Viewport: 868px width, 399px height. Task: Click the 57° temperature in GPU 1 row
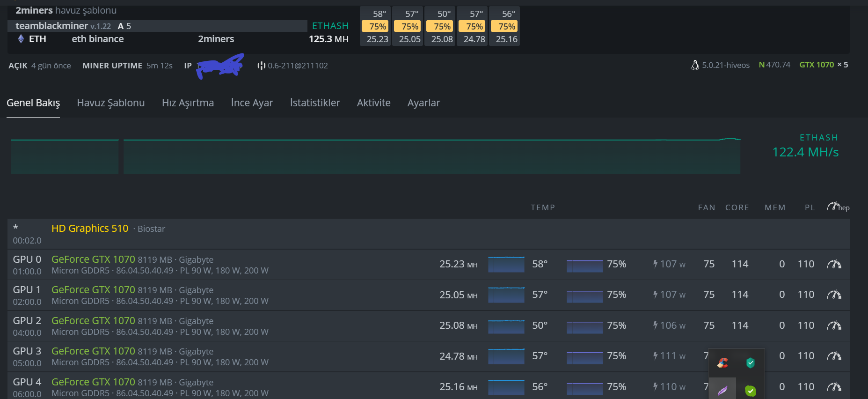tap(540, 295)
